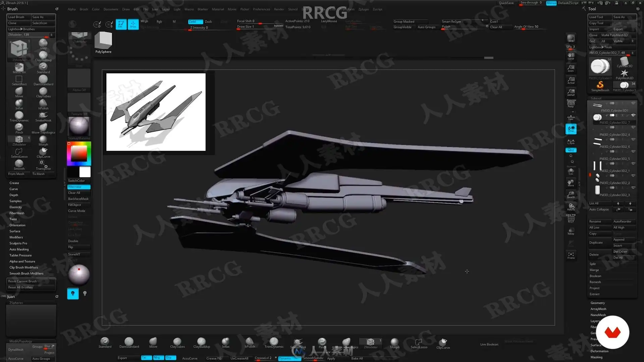Open the Render menu
644x362 pixels.
(x=279, y=9)
